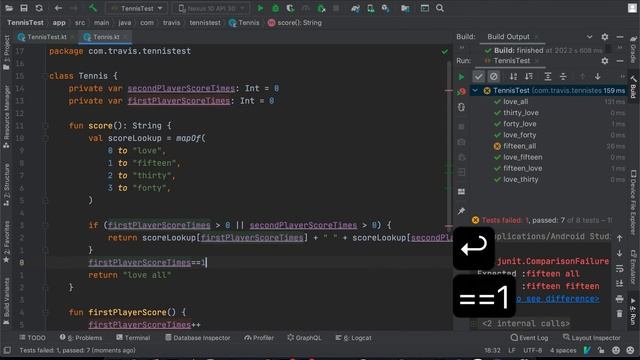
Task: Click the Debug bug icon in toolbar
Action: click(x=276, y=8)
